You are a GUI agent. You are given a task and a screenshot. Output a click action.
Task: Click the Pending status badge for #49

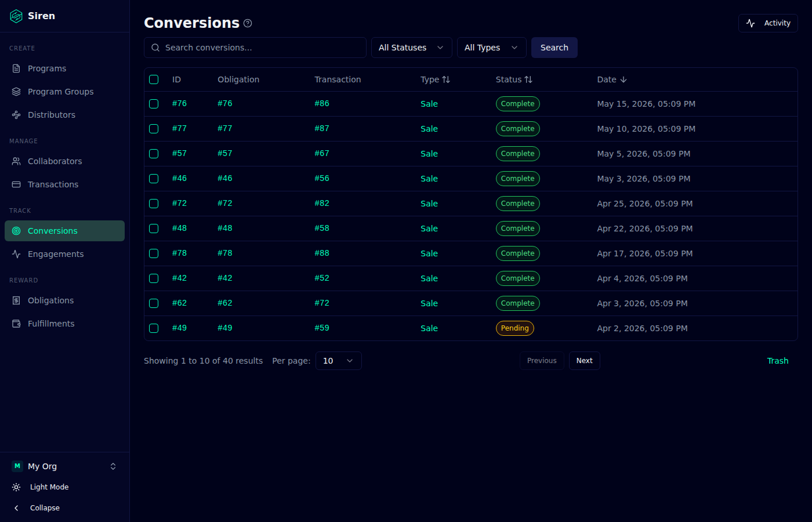pos(514,328)
